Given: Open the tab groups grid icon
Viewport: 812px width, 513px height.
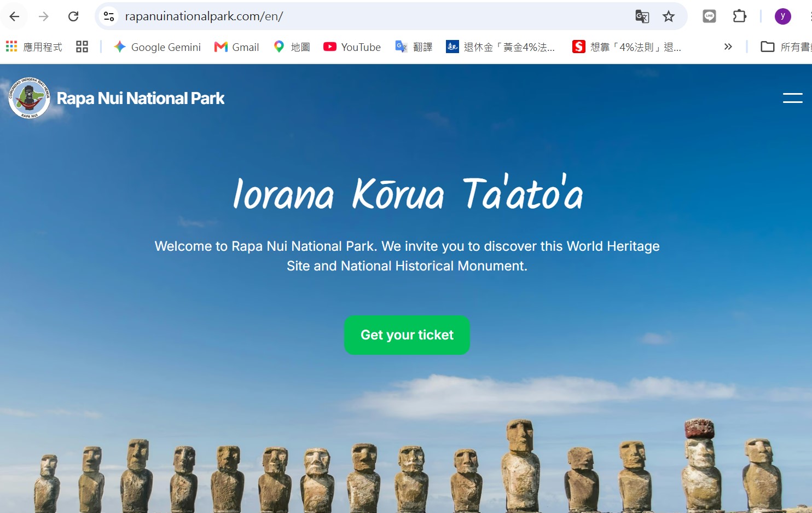Looking at the screenshot, I should click(82, 47).
